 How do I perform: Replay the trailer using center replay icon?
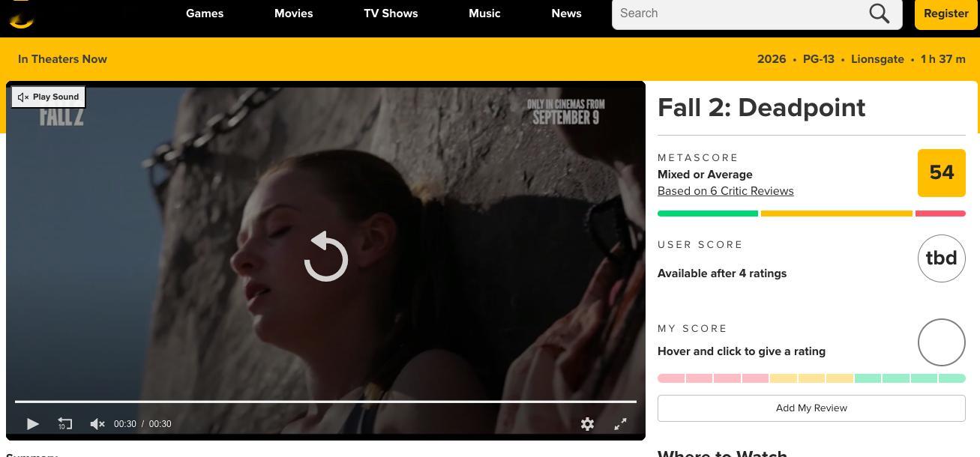326,257
